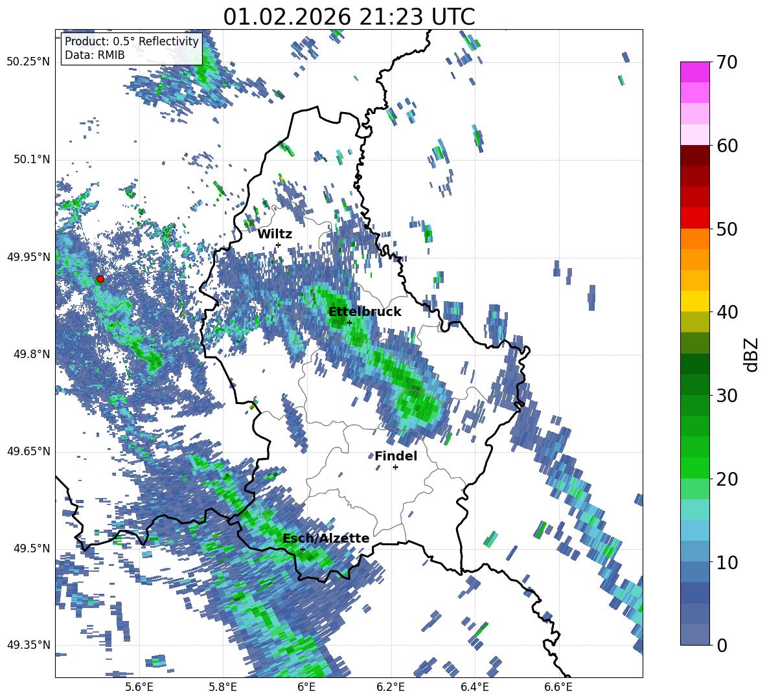Click the dark maroon colorbar swatch below 60
Image resolution: width=767 pixels, height=700 pixels.
pyautogui.click(x=694, y=155)
